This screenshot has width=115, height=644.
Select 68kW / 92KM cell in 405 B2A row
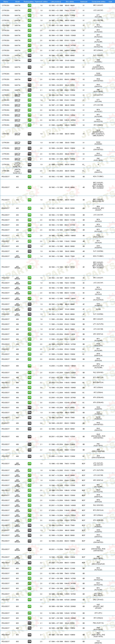[x=70, y=208]
